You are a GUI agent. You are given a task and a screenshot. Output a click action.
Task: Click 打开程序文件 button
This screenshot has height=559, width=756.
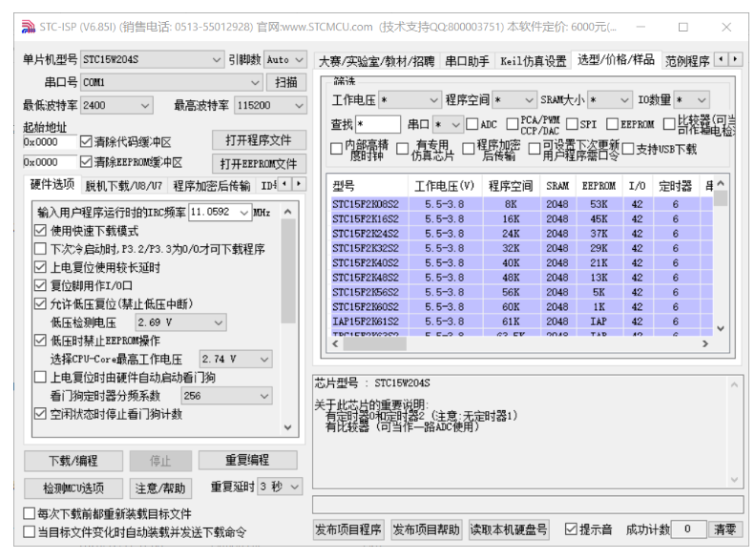coord(259,140)
